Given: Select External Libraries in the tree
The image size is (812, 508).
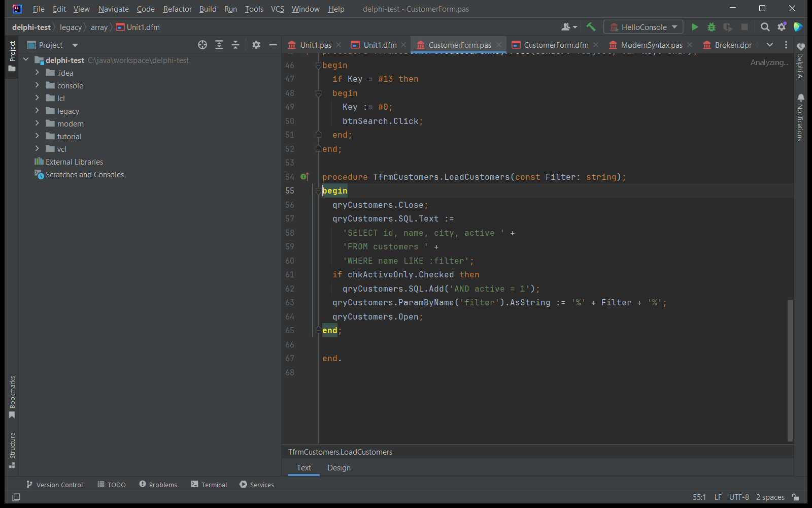Looking at the screenshot, I should [x=74, y=162].
